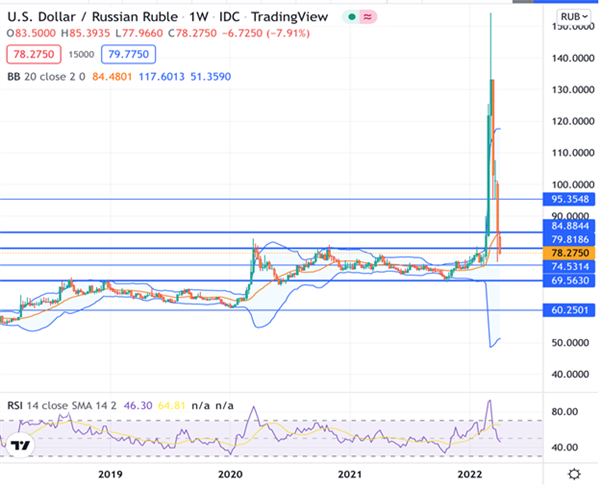Select the 60.2501 horizontal line label

pyautogui.click(x=569, y=310)
